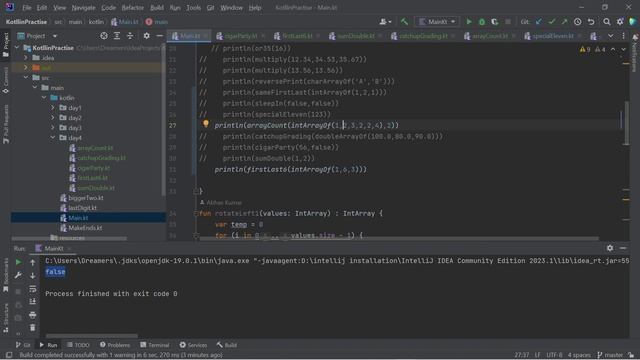Open MakeEnds.kt in project tree
Screen dimensions: 640x360
coord(85,228)
